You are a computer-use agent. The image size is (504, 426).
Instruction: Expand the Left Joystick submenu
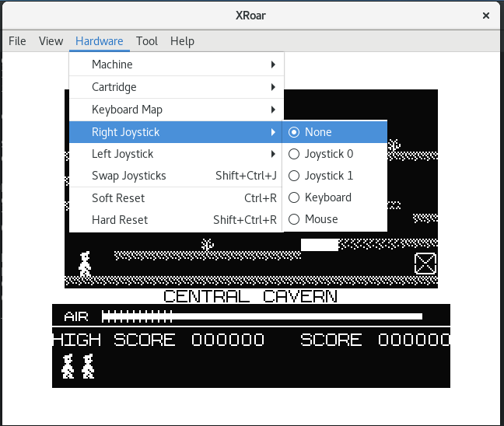177,154
